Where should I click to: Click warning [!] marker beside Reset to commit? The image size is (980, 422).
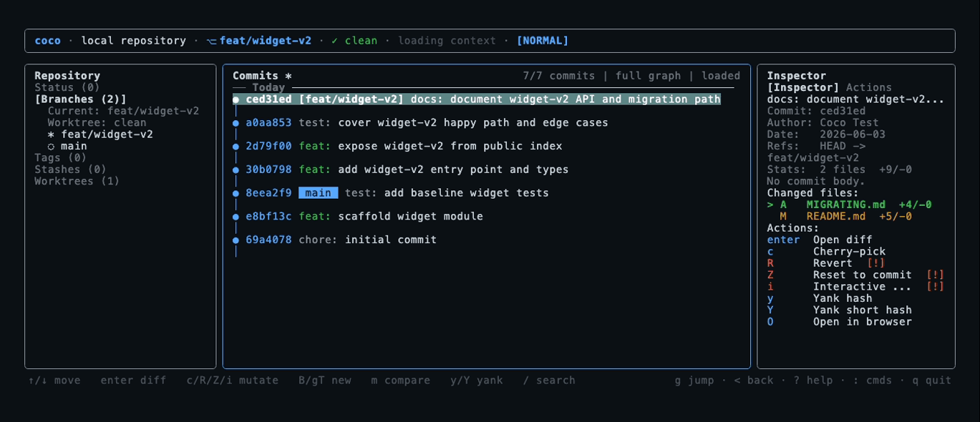click(936, 275)
